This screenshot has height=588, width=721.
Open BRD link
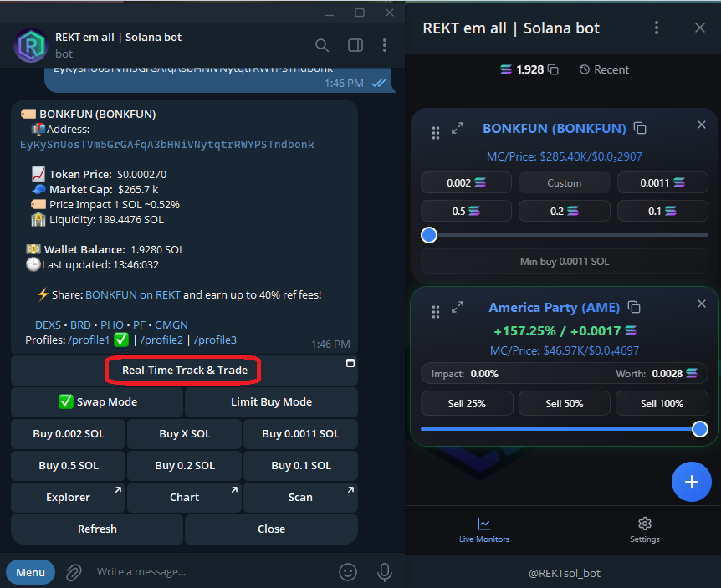[80, 325]
